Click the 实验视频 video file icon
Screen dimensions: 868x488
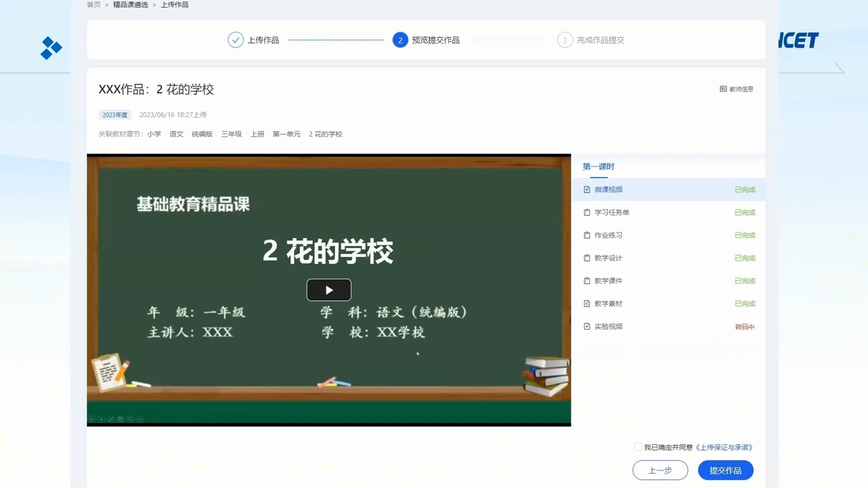tap(586, 326)
